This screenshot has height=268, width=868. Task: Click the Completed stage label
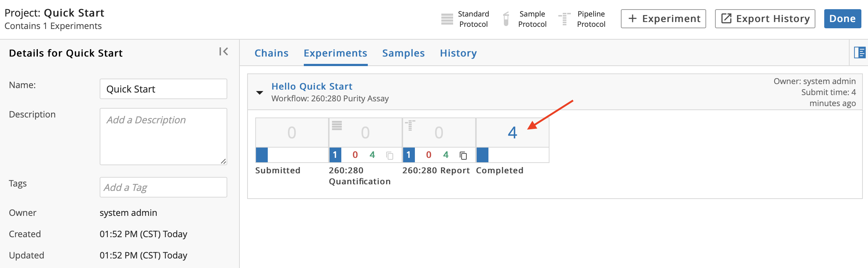499,170
